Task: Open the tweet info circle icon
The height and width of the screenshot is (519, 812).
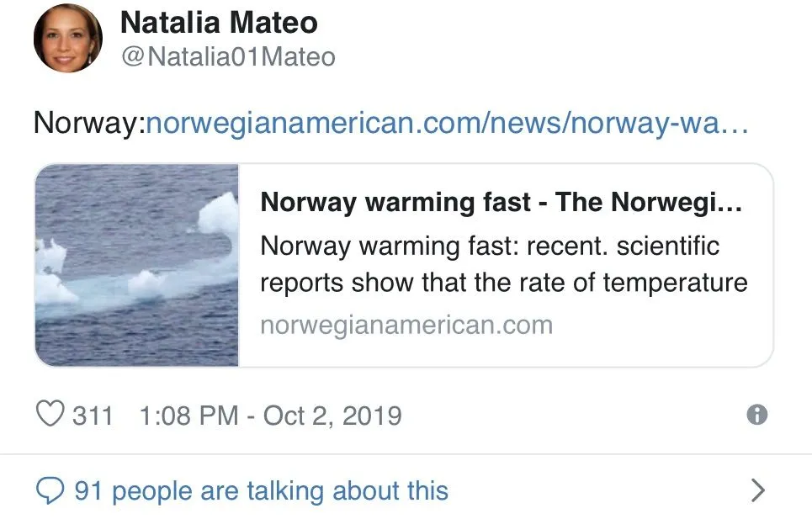Action: click(x=757, y=415)
